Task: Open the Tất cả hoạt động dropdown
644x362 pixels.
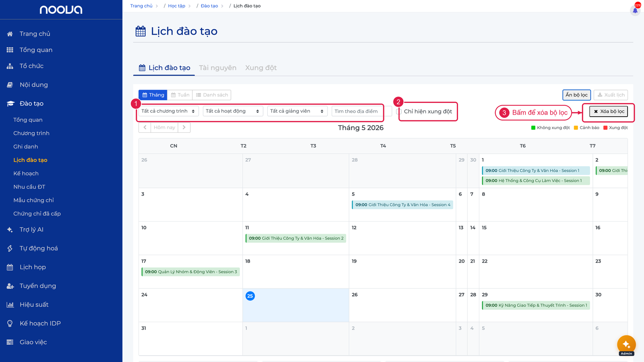Action: 233,111
